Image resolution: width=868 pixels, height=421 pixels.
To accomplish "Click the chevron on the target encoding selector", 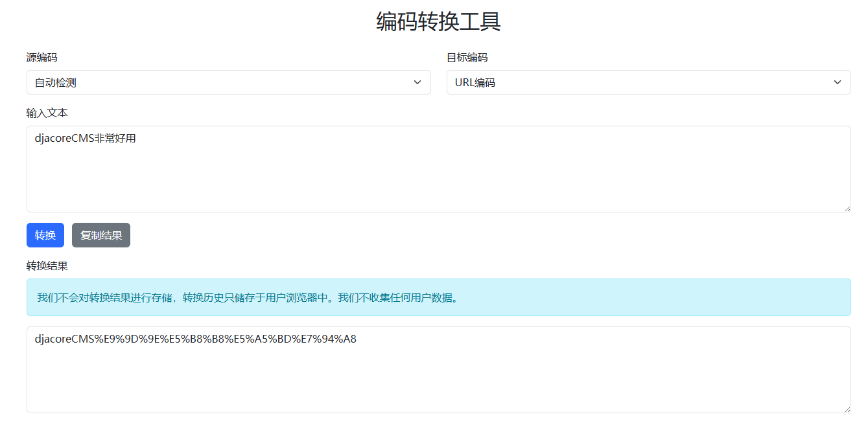I will 837,82.
